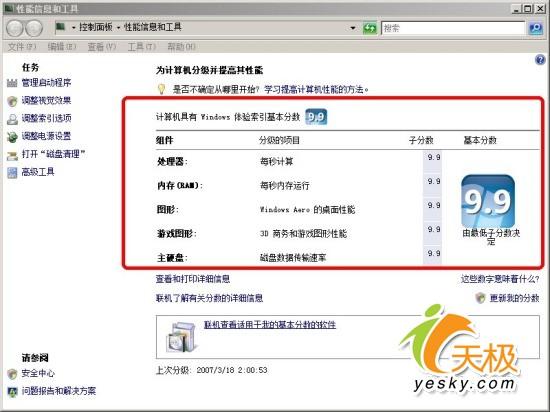Click the Back navigation button
550x412 pixels.
click(14, 28)
